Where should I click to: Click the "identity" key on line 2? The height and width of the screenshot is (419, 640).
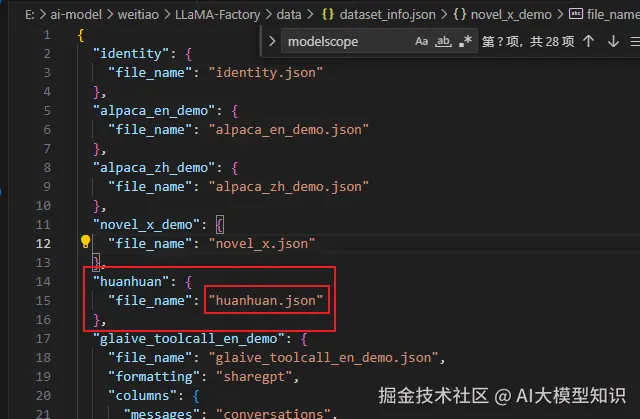(131, 53)
